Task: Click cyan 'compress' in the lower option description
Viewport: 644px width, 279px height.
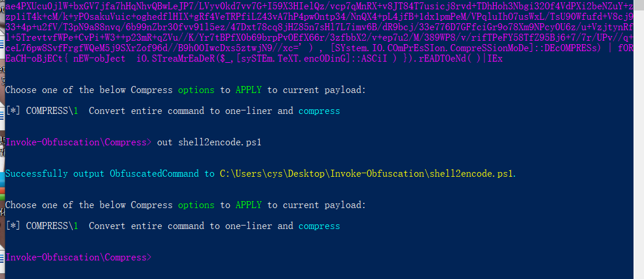Action: click(319, 226)
